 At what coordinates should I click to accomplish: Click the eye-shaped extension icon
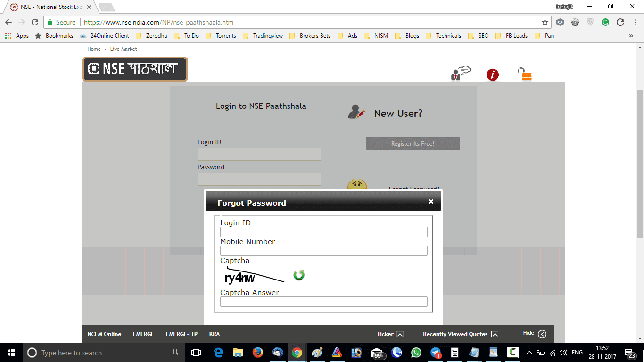coord(560,22)
